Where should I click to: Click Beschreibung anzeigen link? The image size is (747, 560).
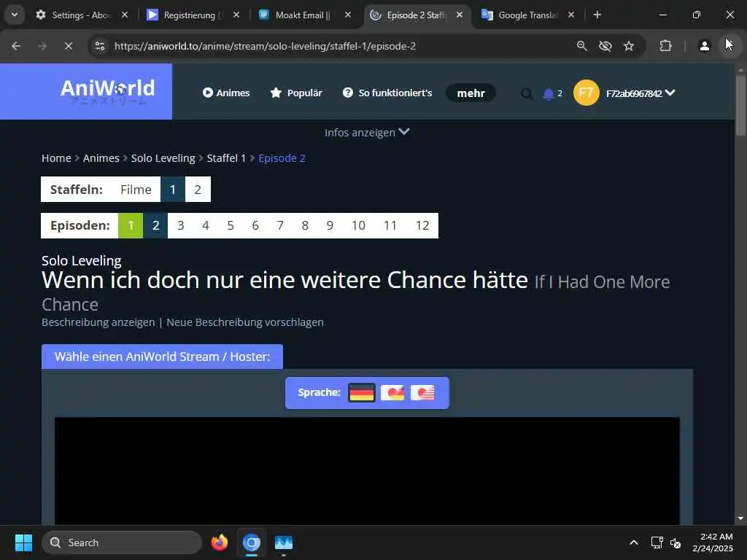[98, 322]
